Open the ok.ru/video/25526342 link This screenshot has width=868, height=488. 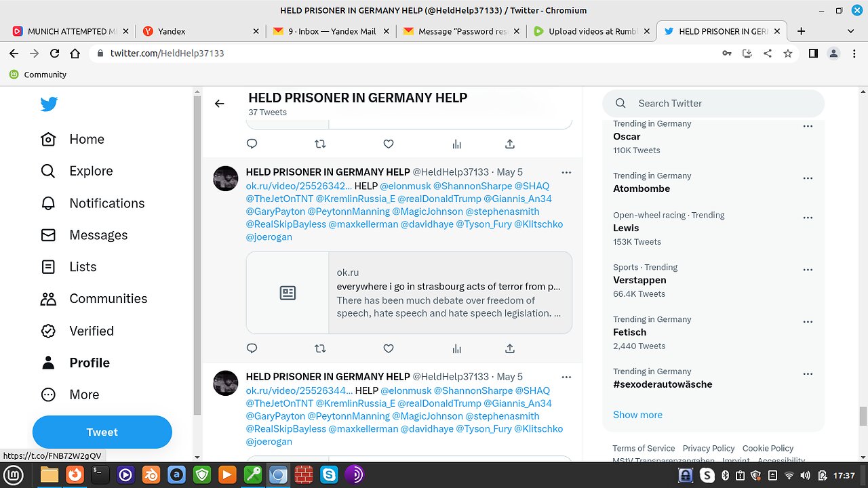click(298, 186)
